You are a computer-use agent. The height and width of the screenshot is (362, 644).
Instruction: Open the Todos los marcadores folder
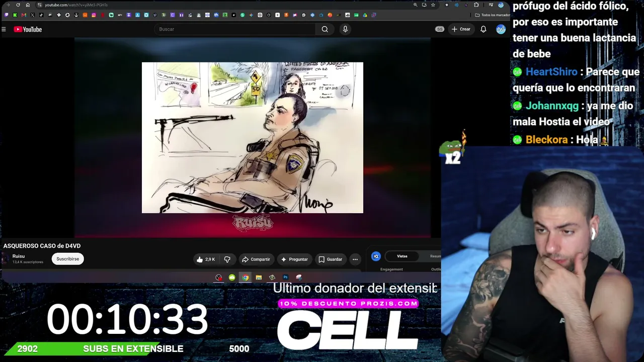(493, 15)
